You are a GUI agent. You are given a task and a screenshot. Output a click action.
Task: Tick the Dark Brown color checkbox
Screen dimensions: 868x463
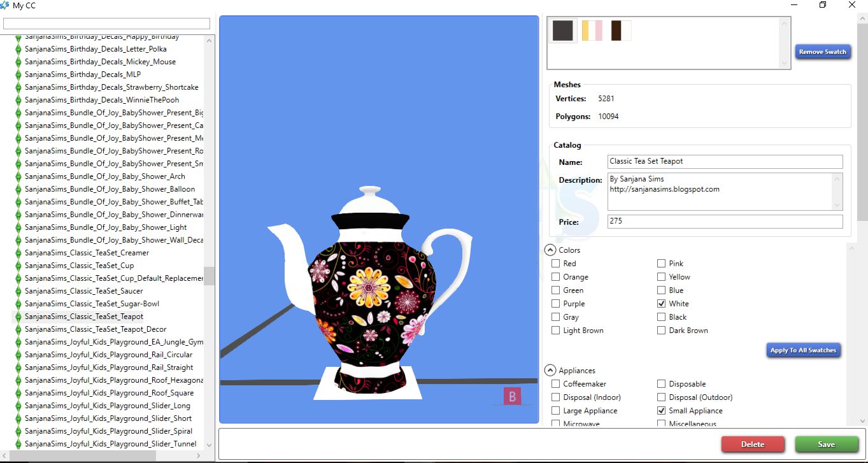pyautogui.click(x=662, y=331)
